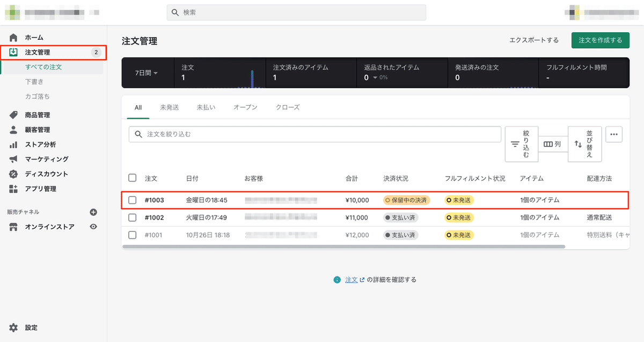Click the ストア分析 bar chart icon

[14, 144]
